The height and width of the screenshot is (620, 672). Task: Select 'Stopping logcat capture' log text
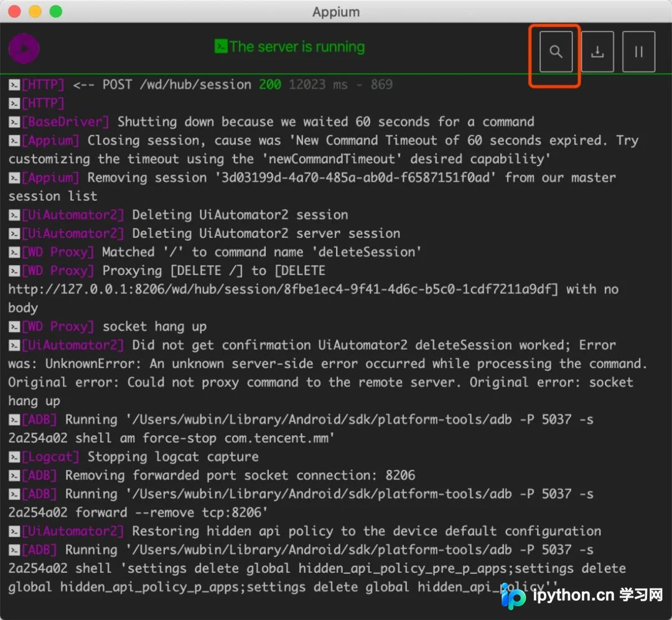click(173, 457)
